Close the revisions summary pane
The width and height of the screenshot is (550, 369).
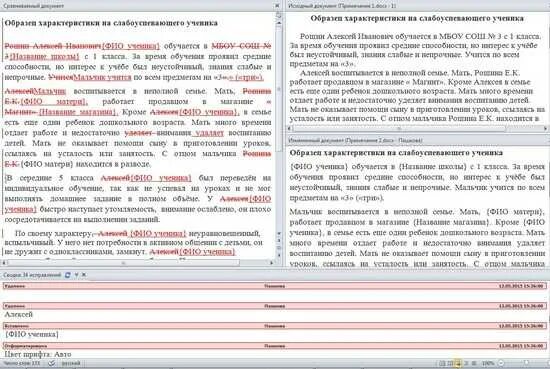[84, 275]
